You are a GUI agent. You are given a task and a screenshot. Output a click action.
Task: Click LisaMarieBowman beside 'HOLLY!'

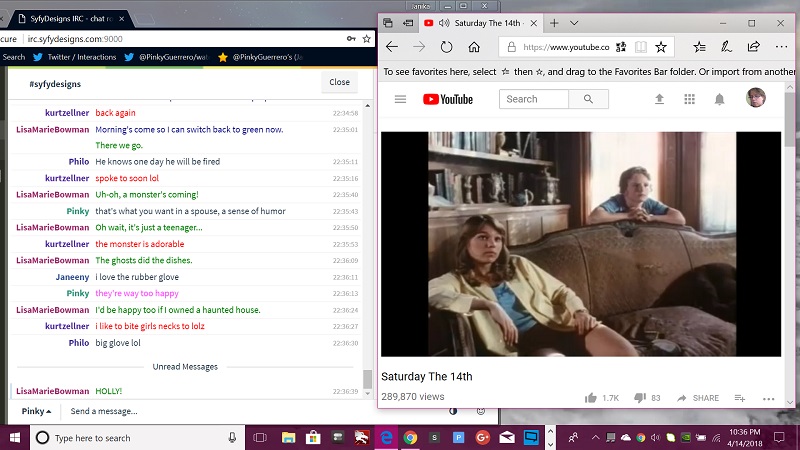pos(53,391)
